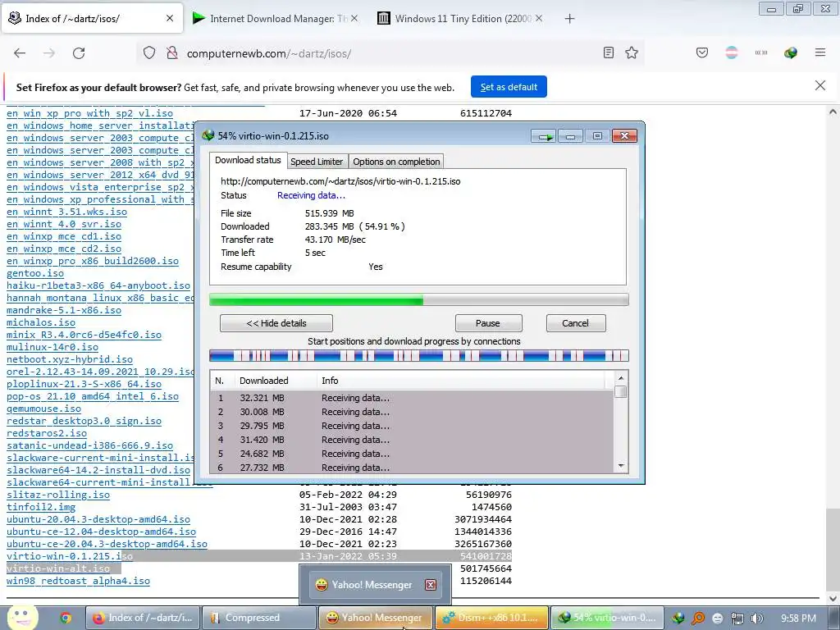This screenshot has width=840, height=630.
Task: Switch to Dism++ taskbar button
Action: (491, 618)
